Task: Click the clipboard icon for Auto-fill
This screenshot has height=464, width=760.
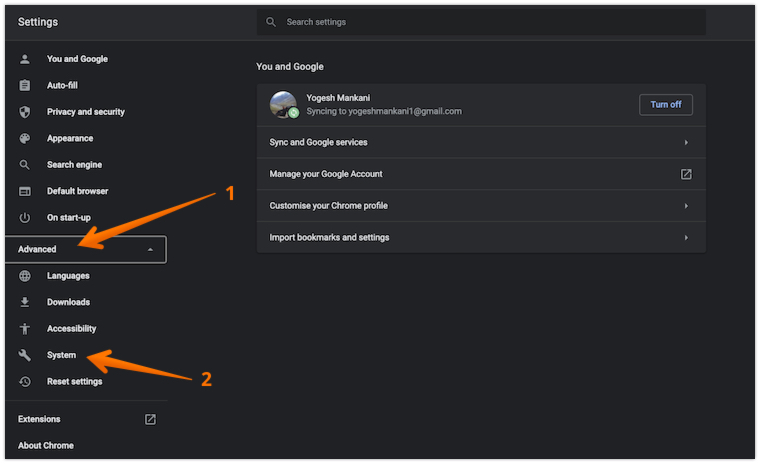Action: tap(25, 85)
